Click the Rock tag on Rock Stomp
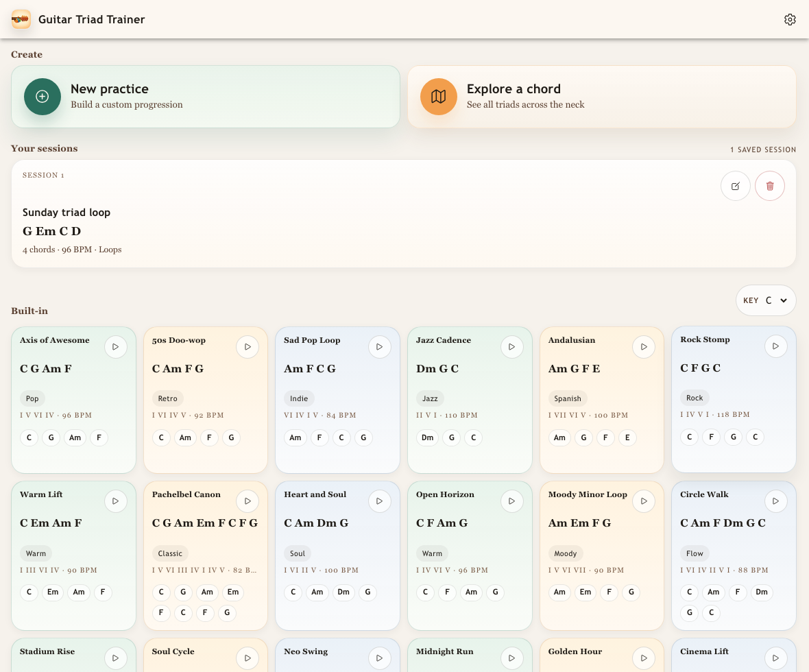Screen dimensions: 809x672 [x=695, y=398]
